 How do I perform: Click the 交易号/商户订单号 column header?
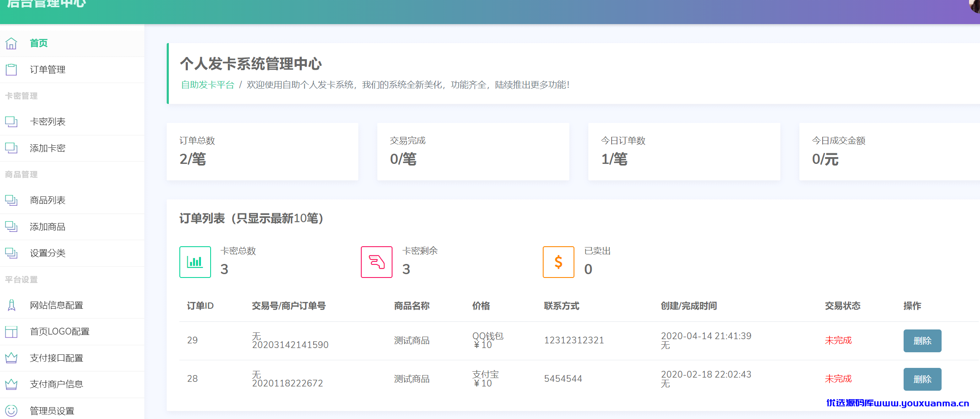tap(289, 306)
